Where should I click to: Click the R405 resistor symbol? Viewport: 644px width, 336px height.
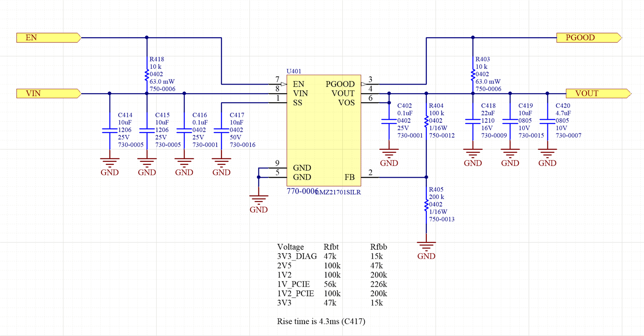[426, 205]
